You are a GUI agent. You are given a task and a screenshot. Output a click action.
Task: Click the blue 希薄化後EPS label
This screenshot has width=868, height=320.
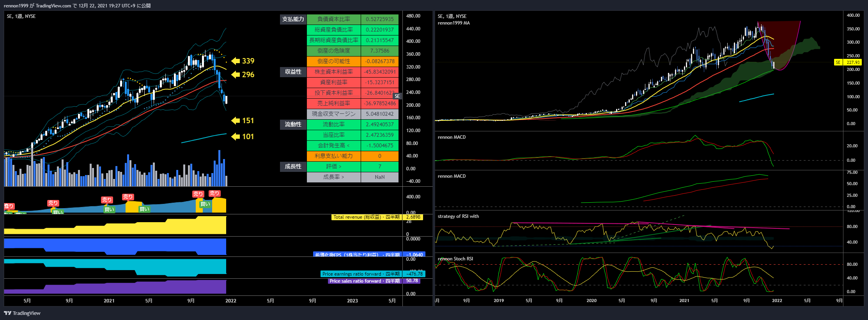pos(358,255)
